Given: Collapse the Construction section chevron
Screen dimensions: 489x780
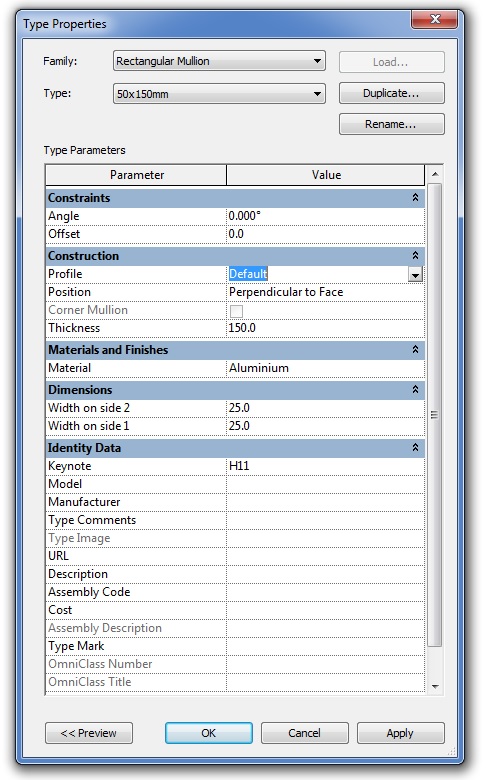Looking at the screenshot, I should [x=415, y=255].
